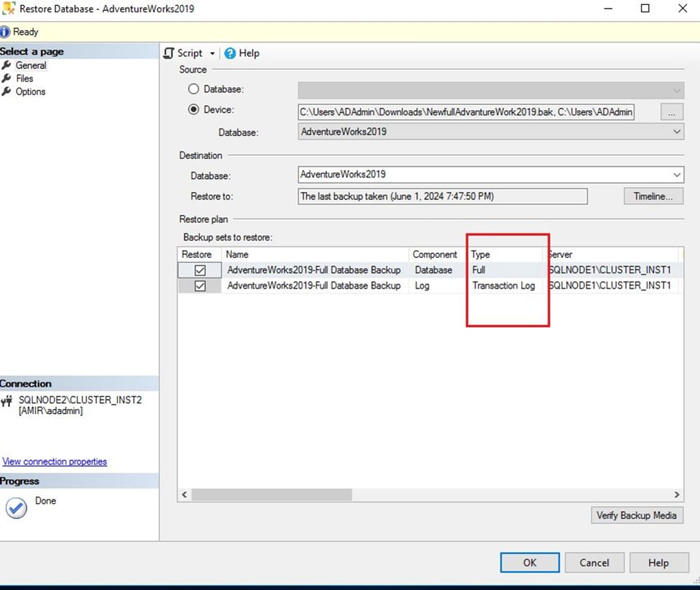Select the General page
Viewport: 700px width, 590px height.
33,65
